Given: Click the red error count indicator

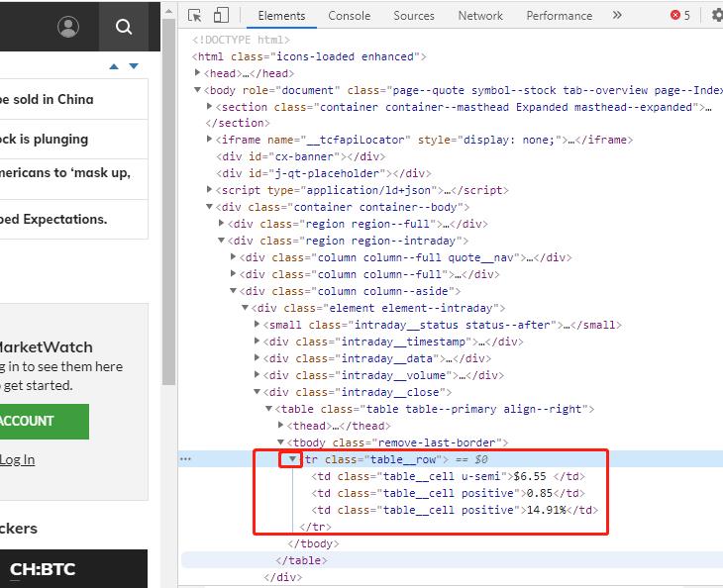Looking at the screenshot, I should tap(680, 16).
